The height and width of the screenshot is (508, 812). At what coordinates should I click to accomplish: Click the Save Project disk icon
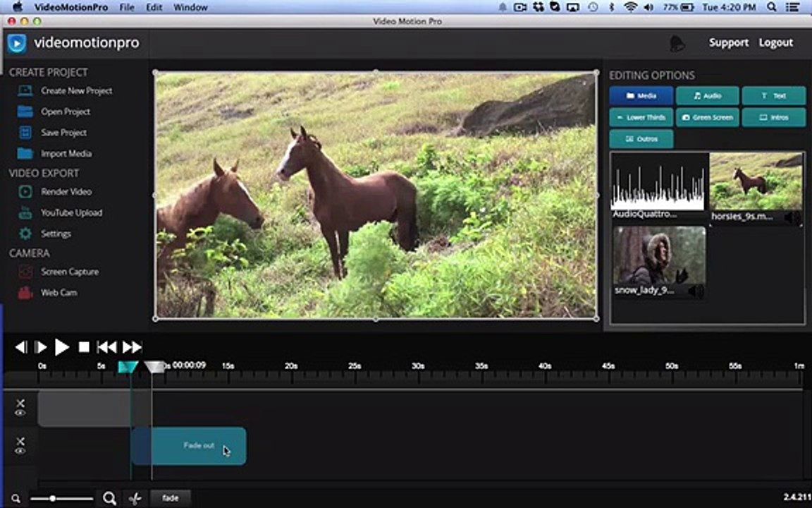(x=25, y=132)
